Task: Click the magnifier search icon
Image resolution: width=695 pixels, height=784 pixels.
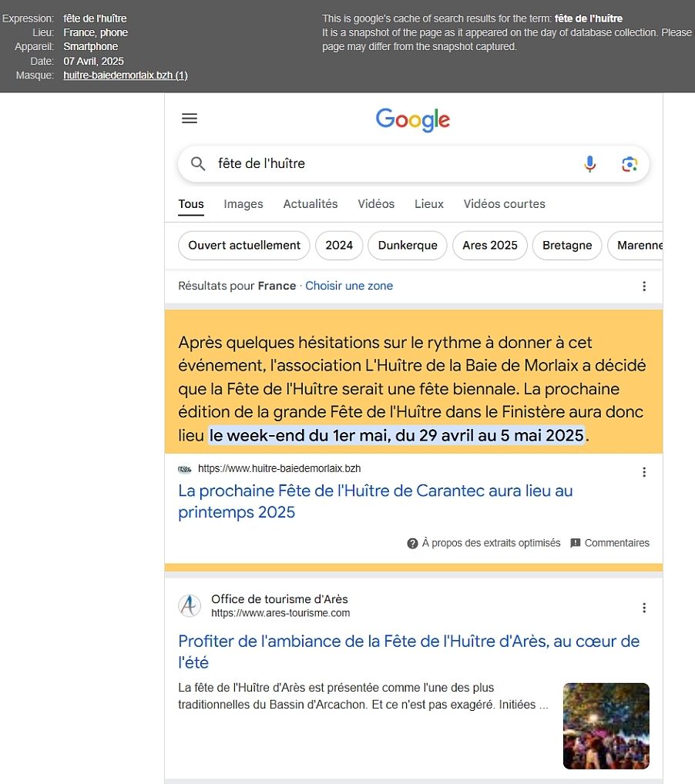Action: click(198, 163)
